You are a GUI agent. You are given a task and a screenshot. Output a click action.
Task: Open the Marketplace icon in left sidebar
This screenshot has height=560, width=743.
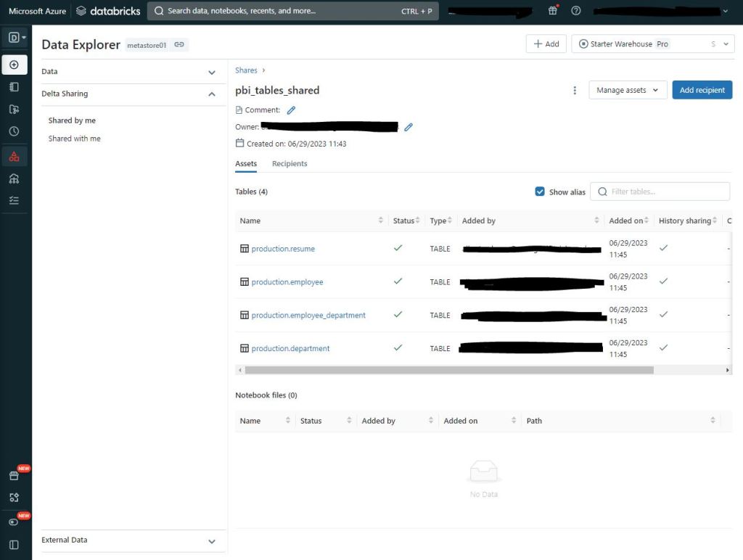pyautogui.click(x=14, y=476)
